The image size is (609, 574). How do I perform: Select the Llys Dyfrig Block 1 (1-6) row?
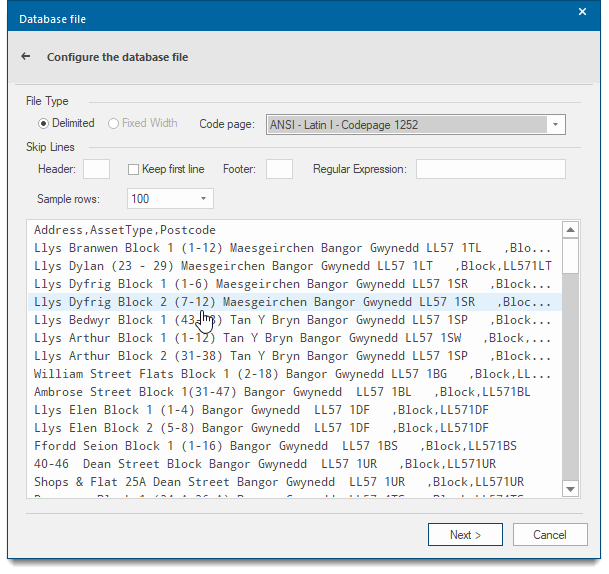coord(295,284)
